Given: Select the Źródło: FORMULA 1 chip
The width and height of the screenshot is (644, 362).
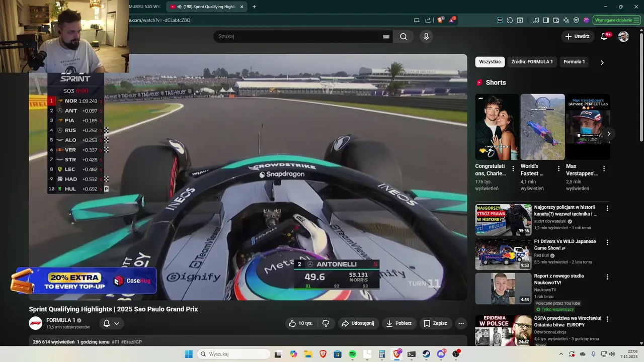Looking at the screenshot, I should coord(532,62).
